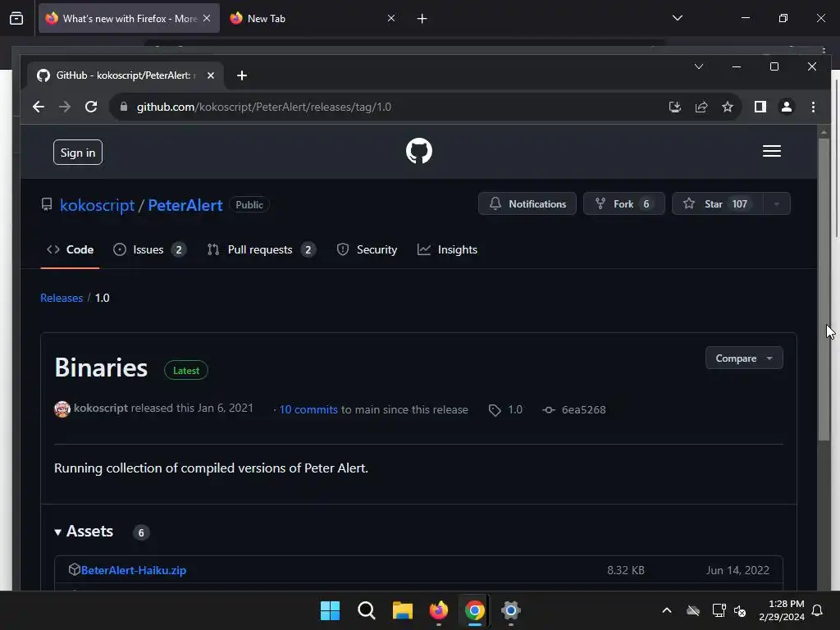Open a new tab in Chrome

[x=242, y=75]
